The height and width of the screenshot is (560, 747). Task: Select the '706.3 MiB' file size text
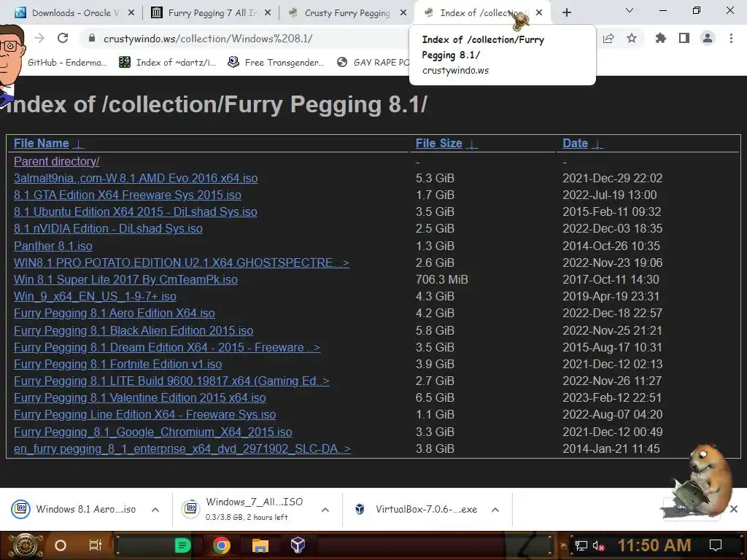441,279
